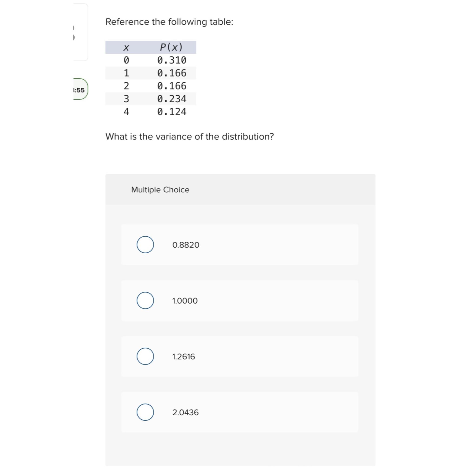
Task: Click the table header cell P(x)
Action: point(171,47)
